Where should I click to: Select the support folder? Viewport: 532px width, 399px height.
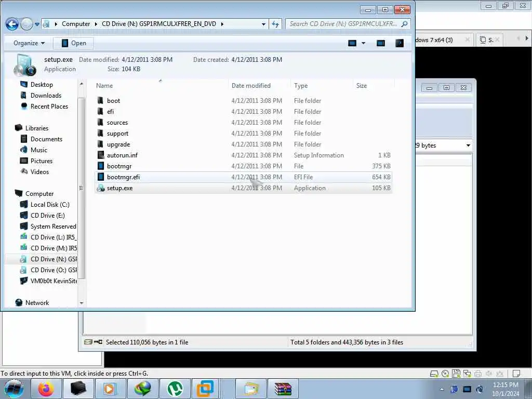[117, 134]
